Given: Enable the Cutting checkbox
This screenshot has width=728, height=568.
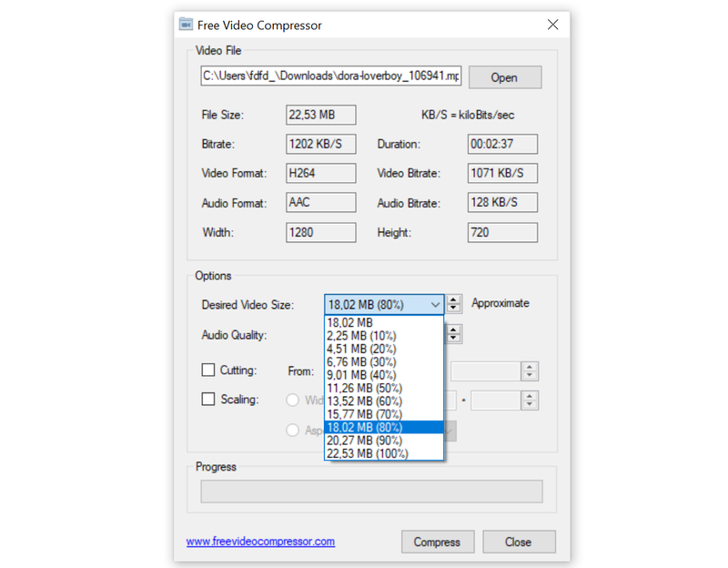Looking at the screenshot, I should click(208, 370).
